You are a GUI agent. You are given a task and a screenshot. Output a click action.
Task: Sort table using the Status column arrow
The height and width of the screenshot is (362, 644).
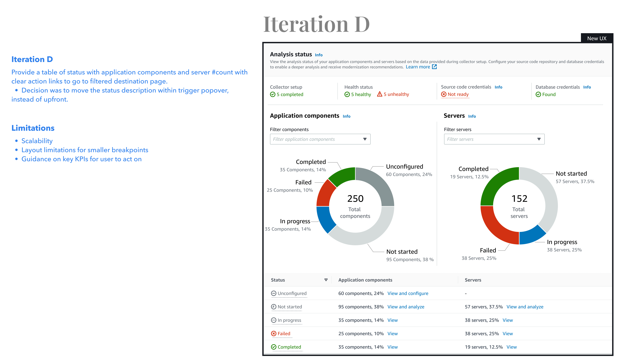326,280
